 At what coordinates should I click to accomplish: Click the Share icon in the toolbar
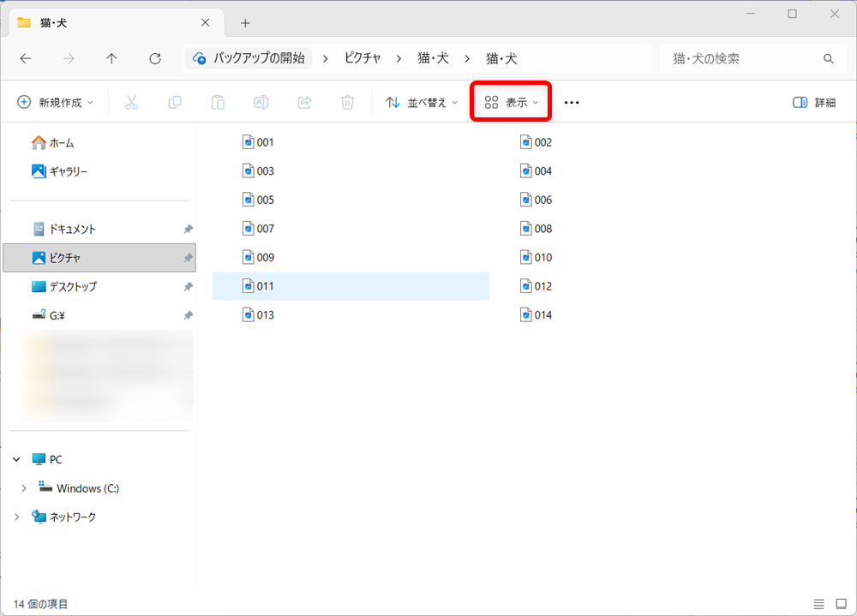click(x=304, y=102)
